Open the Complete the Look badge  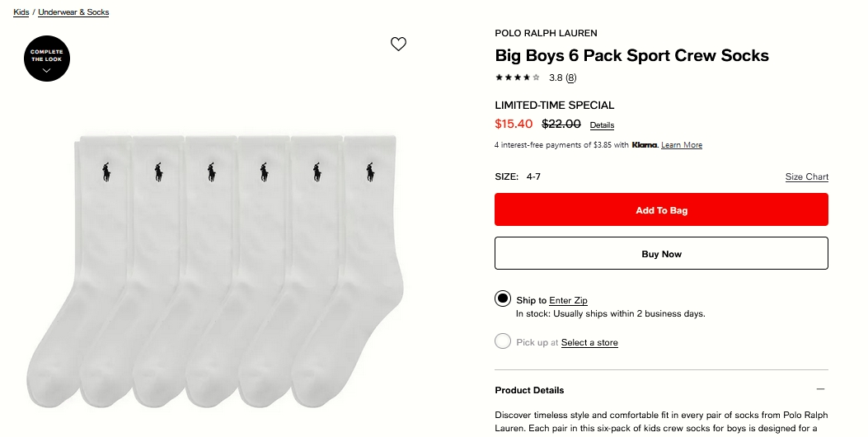tap(47, 59)
